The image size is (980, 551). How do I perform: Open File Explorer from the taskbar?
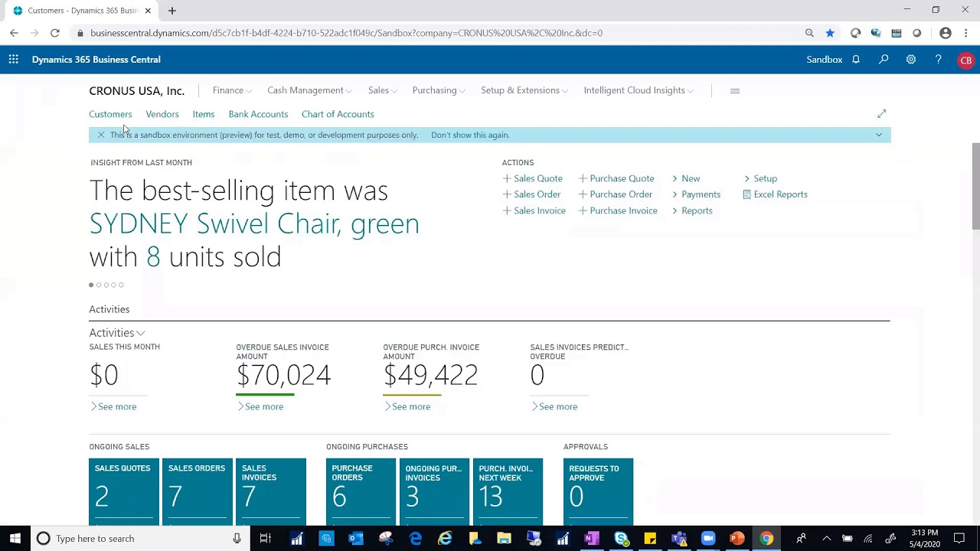click(x=504, y=539)
